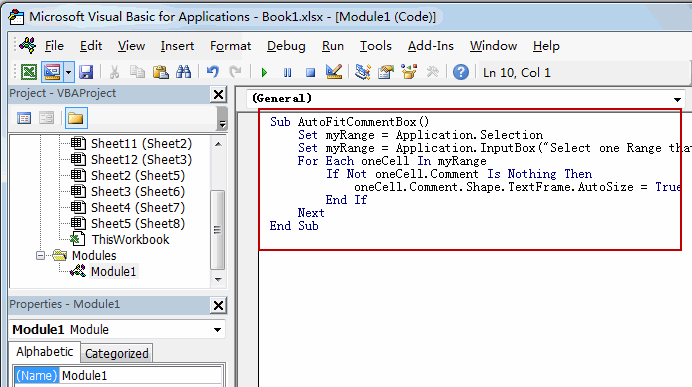Screen dimensions: 692x387
Task: Open Project Explorer toolbar icon
Action: [363, 71]
